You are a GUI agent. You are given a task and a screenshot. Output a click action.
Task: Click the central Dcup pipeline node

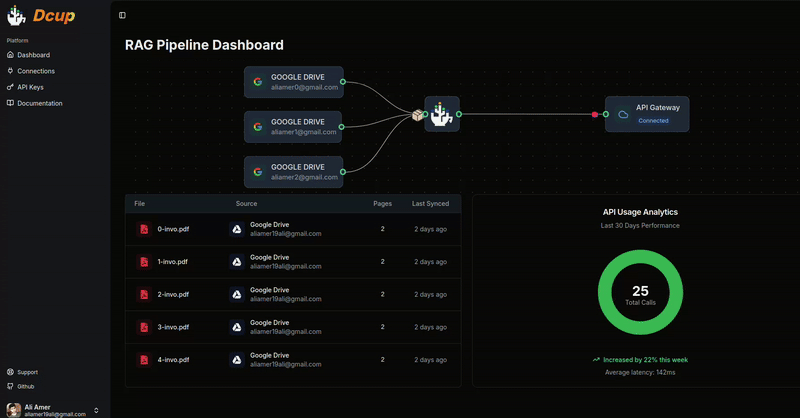click(x=442, y=114)
